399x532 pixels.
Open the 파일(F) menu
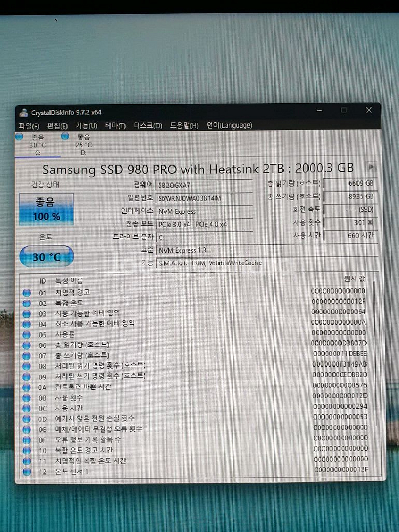point(29,126)
